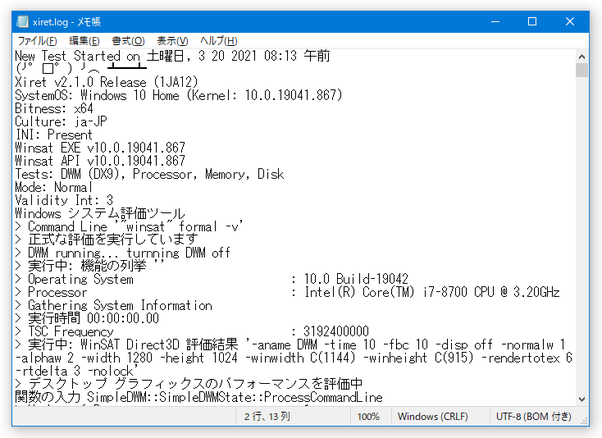The image size is (602, 438).
Task: Click the vertical scrollbar thumb
Action: (x=582, y=70)
